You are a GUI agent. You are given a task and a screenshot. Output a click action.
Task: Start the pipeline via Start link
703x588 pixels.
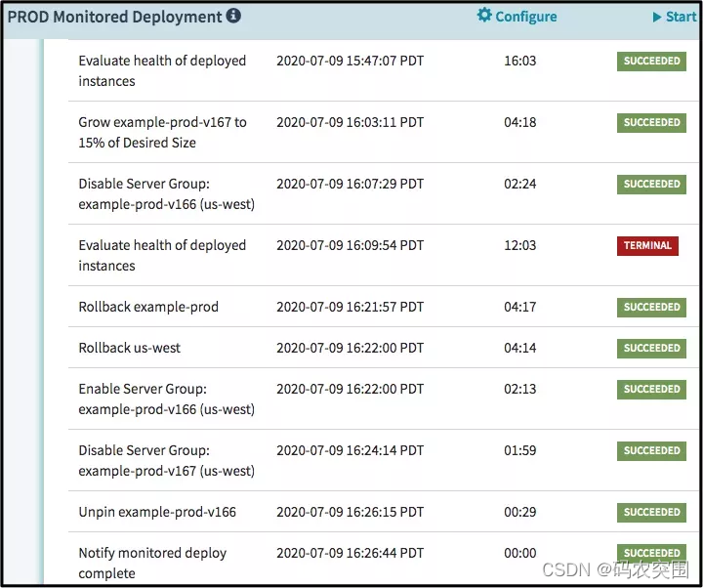point(675,17)
